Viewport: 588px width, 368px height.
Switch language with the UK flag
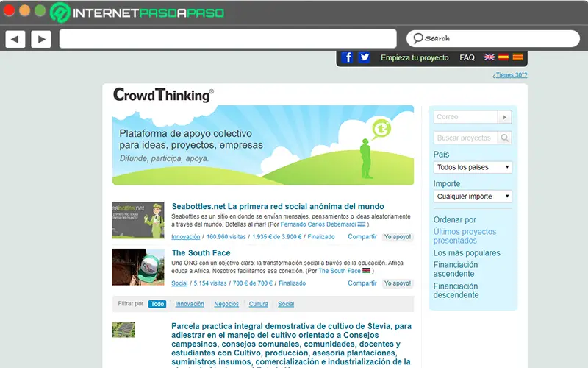(489, 57)
